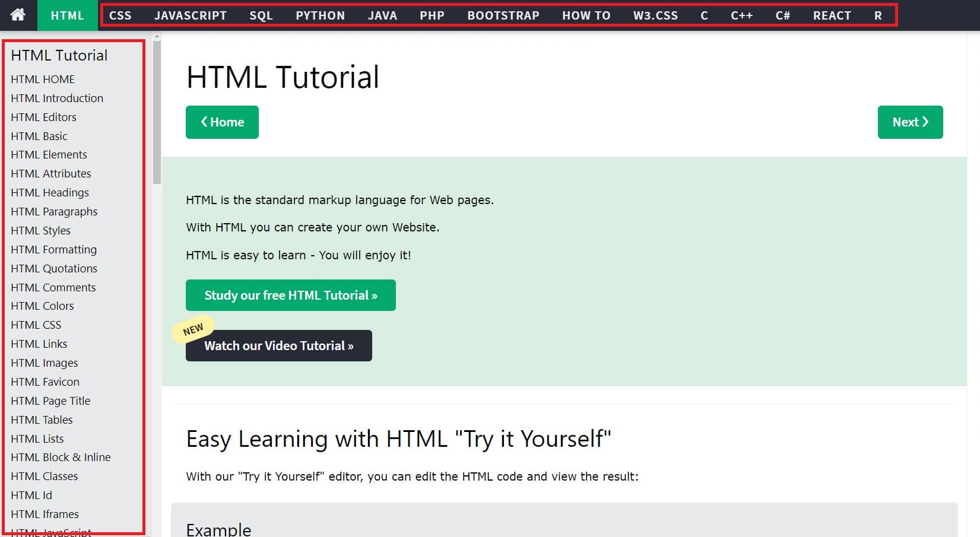Open the PYTHON tutorial tab
This screenshot has height=537, width=980.
coord(320,15)
